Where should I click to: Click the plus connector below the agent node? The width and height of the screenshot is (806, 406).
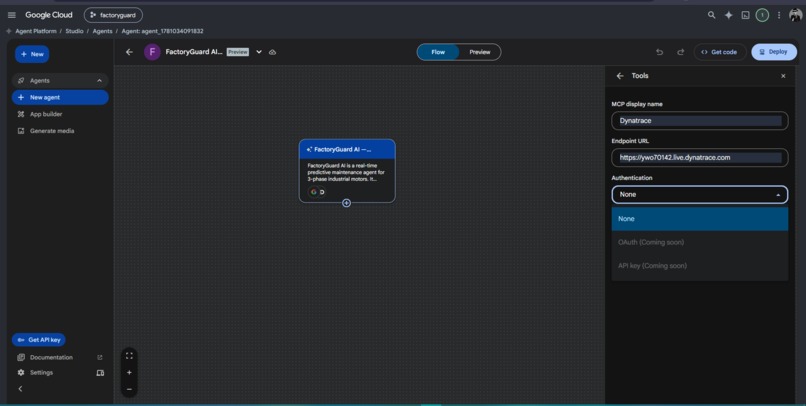click(346, 203)
